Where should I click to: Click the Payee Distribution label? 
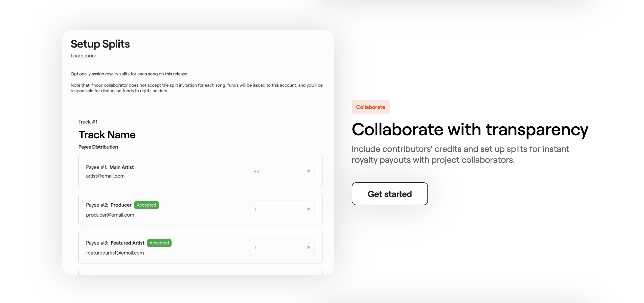point(98,147)
